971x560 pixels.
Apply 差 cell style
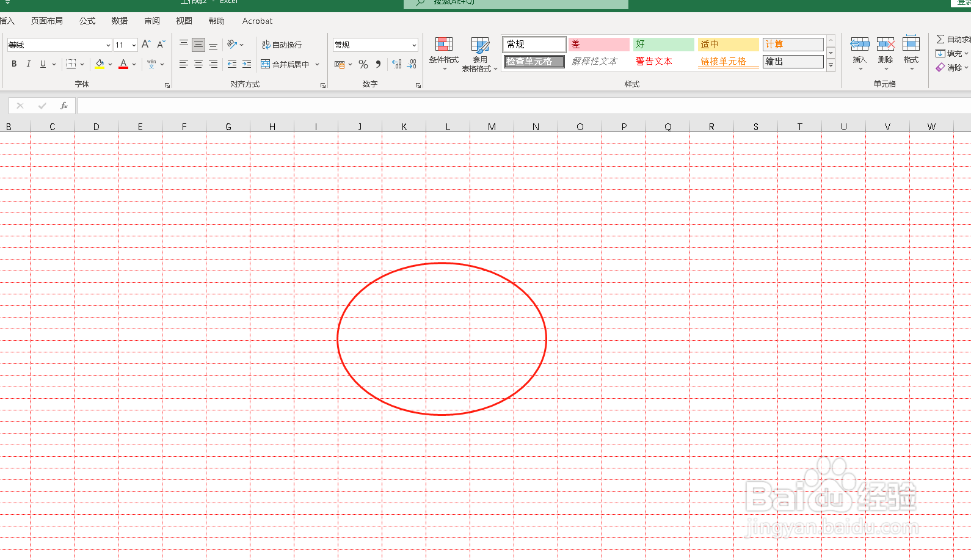tap(599, 45)
